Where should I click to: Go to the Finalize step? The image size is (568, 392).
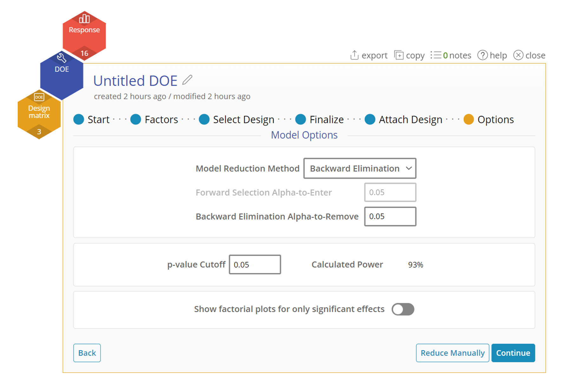click(x=320, y=120)
